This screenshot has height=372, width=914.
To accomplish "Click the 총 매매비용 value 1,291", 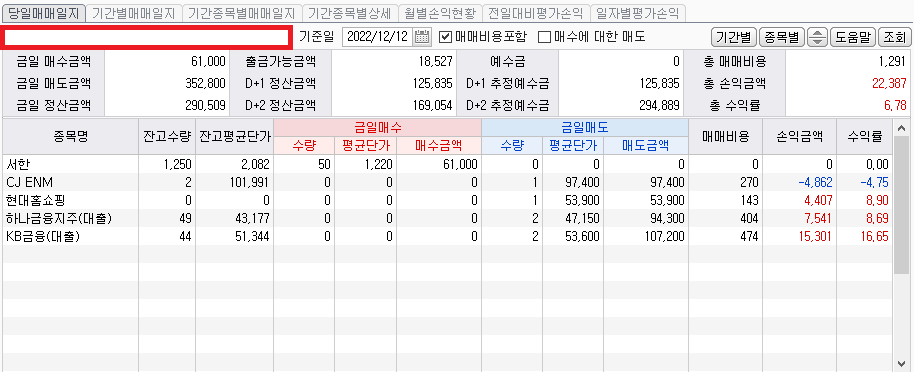I will point(892,61).
